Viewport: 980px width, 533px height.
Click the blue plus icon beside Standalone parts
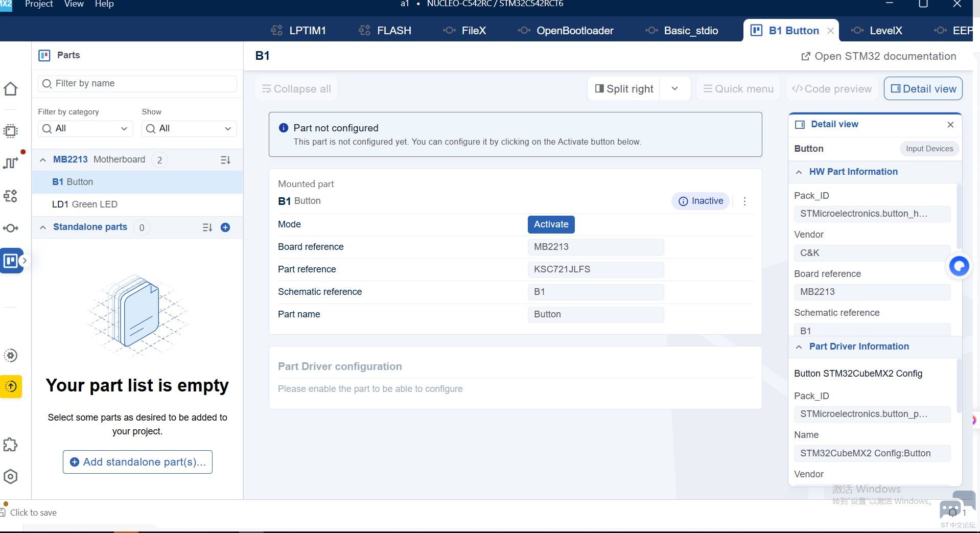pyautogui.click(x=225, y=227)
